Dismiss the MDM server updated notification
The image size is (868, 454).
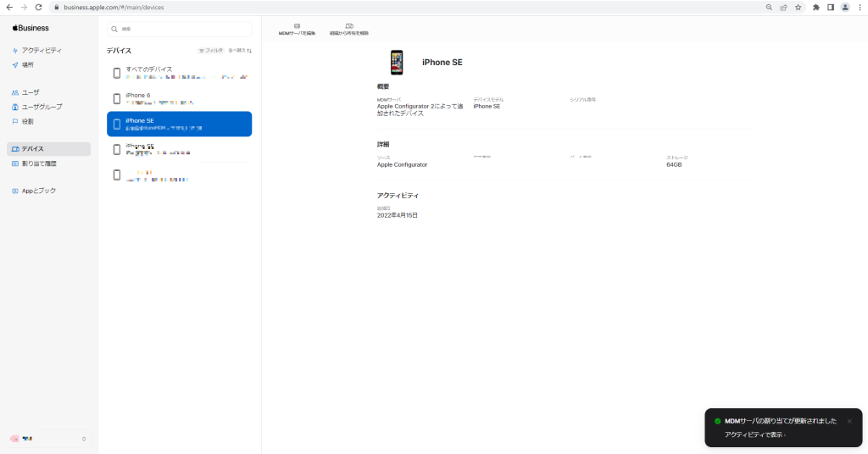coord(849,421)
